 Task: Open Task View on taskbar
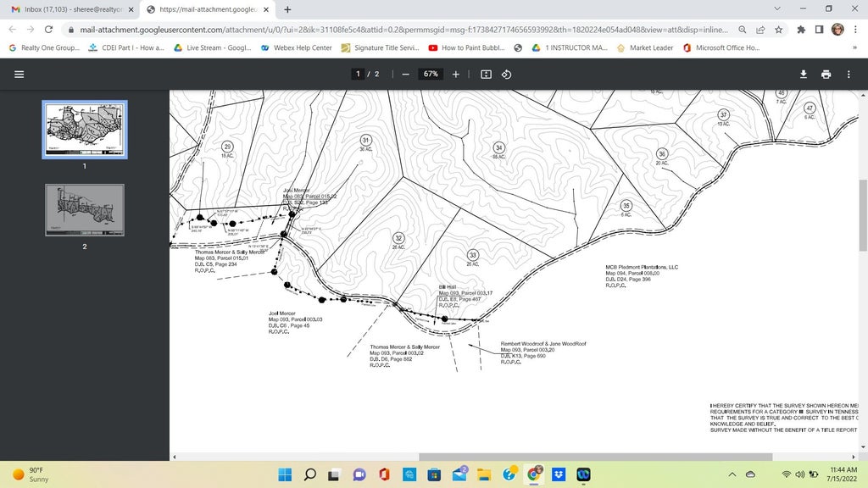334,474
